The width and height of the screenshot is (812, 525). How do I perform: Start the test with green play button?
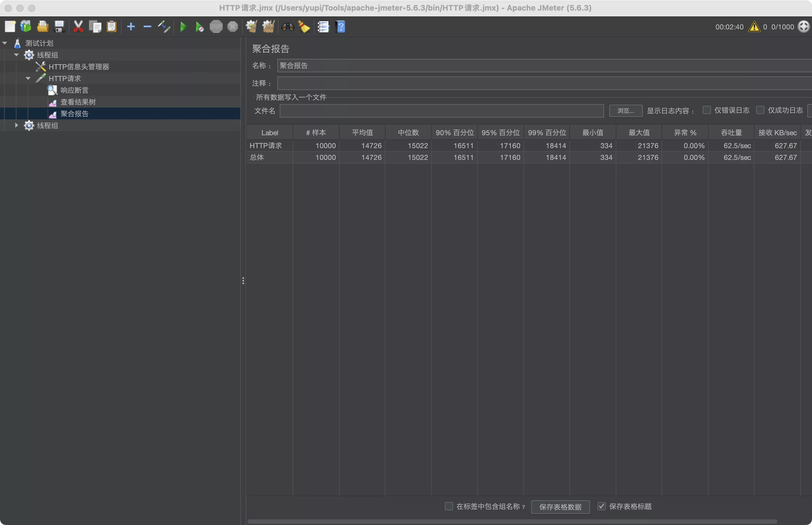pos(183,26)
